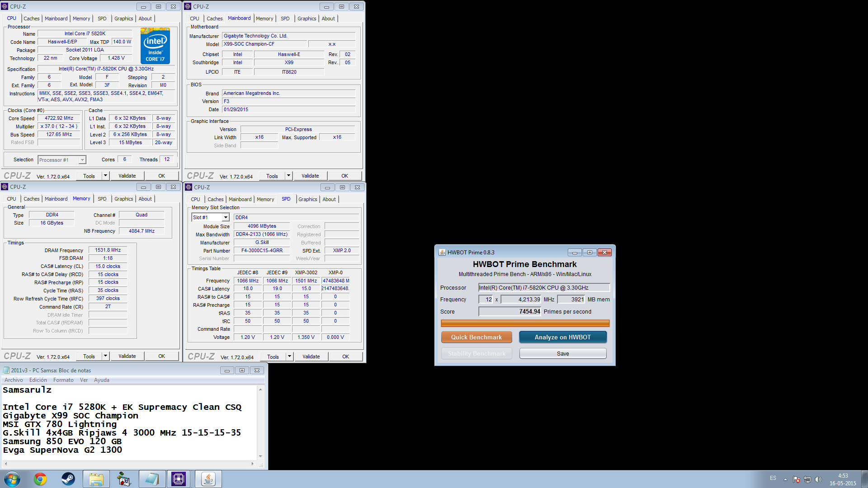Click the Part Number F4-3000C15-4GRR
Viewport: 868px width, 488px height.
point(262,250)
